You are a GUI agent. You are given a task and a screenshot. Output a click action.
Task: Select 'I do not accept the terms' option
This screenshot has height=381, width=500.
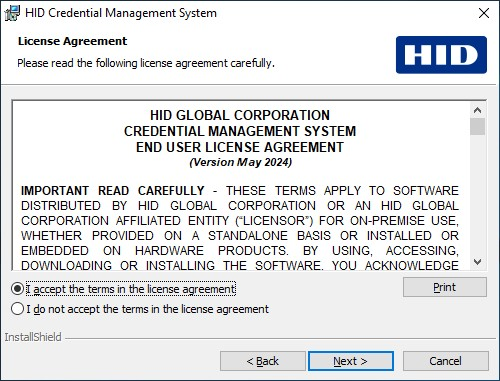click(x=17, y=309)
